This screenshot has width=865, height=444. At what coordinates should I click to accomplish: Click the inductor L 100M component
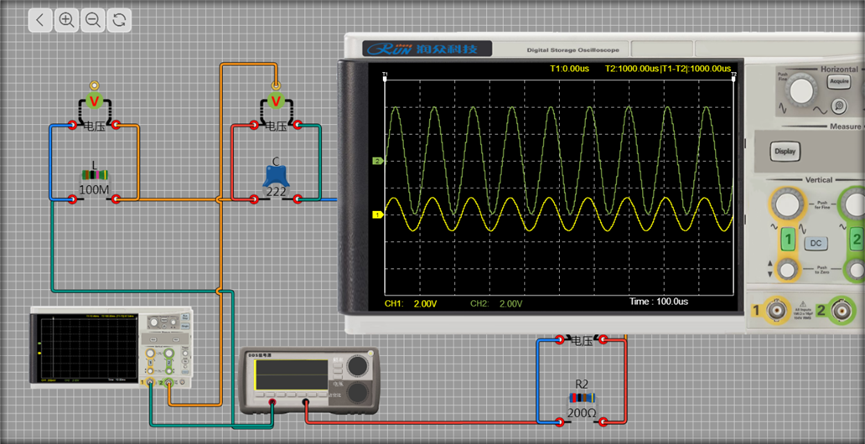click(94, 176)
